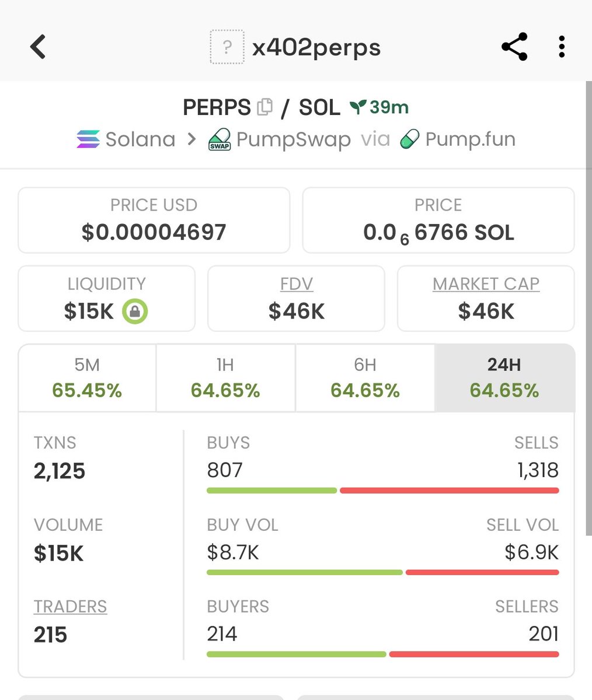Select the 24H timeframe tab
This screenshot has height=700, width=592.
pos(504,378)
